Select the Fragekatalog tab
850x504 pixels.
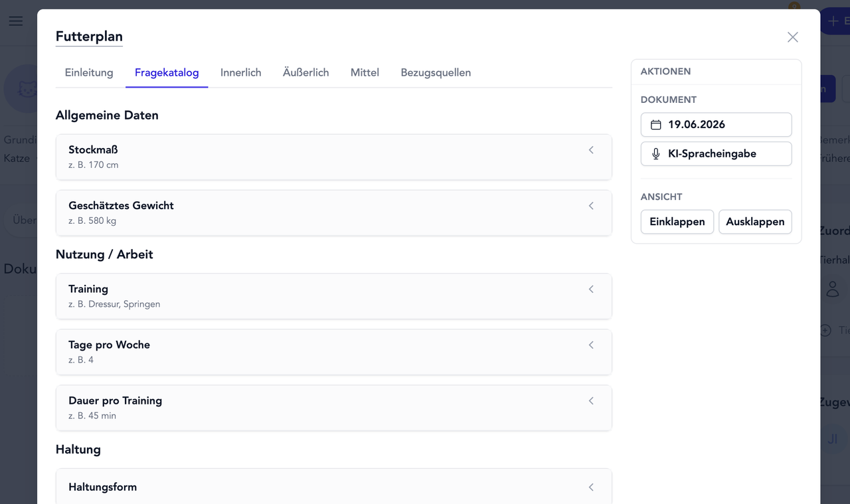(167, 73)
